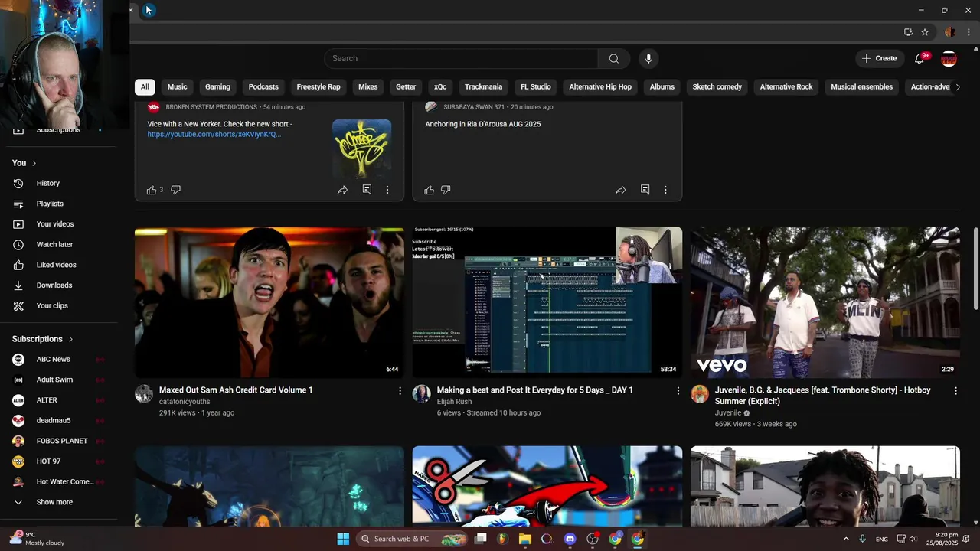This screenshot has width=980, height=551.
Task: Open Chrome three-dot menu
Action: point(969,32)
